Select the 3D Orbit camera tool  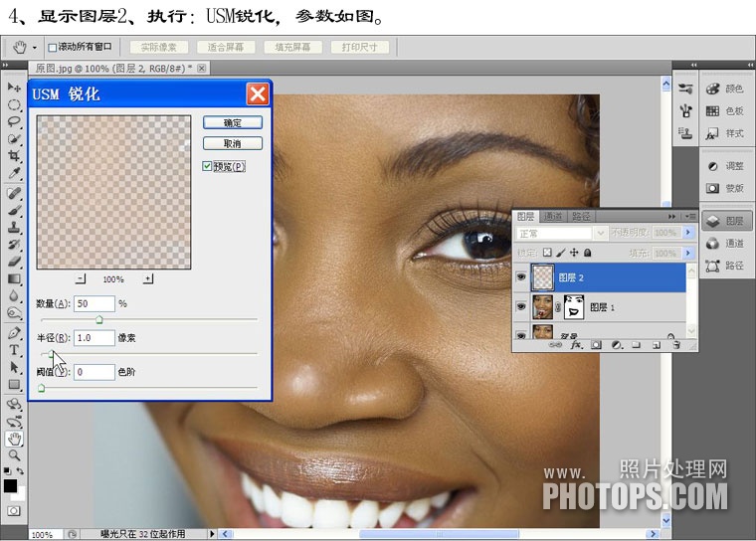coord(14,422)
